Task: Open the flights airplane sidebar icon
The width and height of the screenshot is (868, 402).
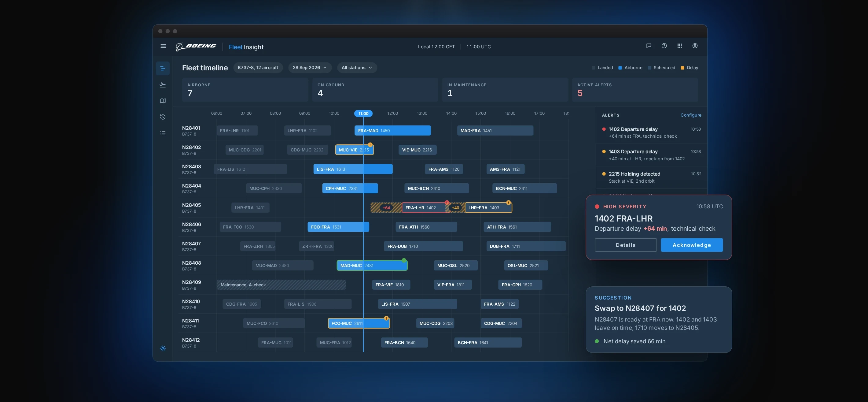Action: [163, 85]
